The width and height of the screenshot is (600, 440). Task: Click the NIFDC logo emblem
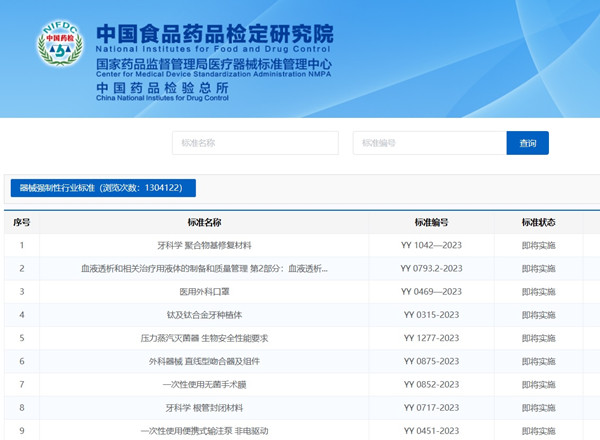(60, 43)
